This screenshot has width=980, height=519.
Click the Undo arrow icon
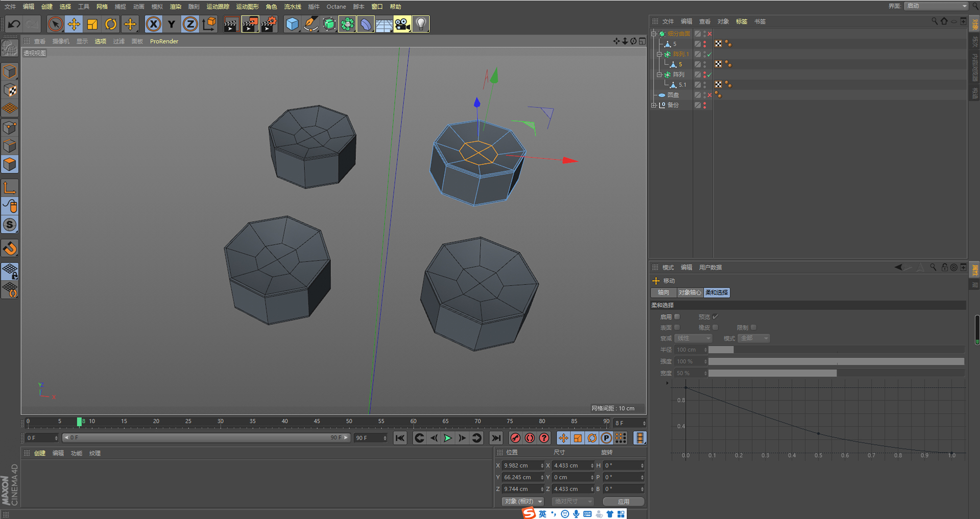pyautogui.click(x=14, y=24)
